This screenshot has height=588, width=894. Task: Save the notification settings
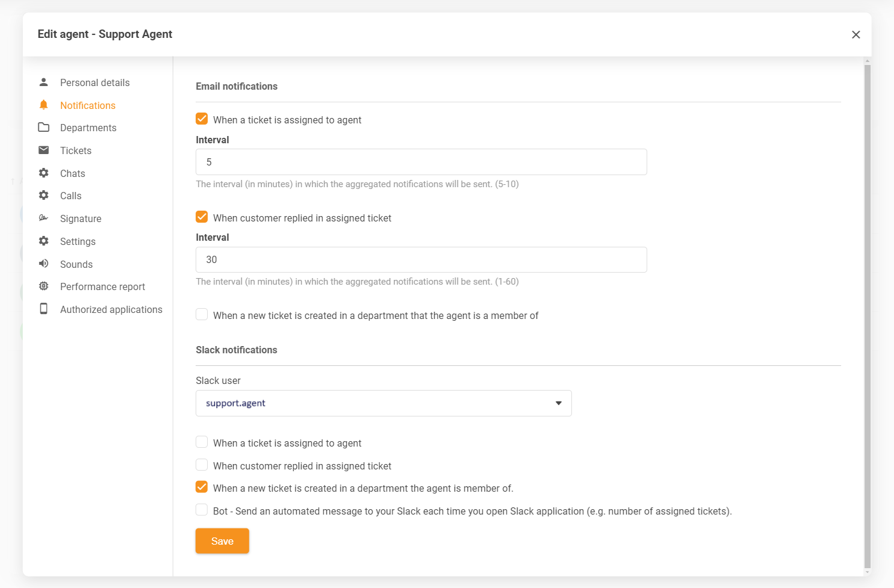pyautogui.click(x=222, y=541)
